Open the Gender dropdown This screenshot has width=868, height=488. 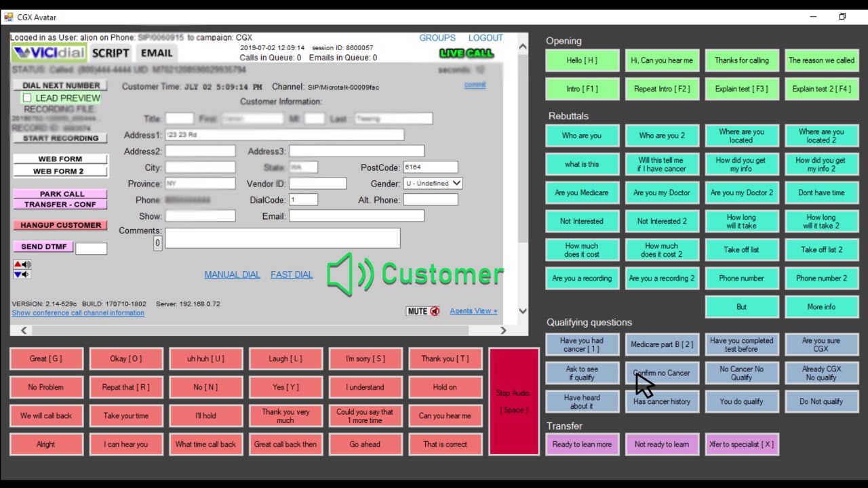click(433, 184)
